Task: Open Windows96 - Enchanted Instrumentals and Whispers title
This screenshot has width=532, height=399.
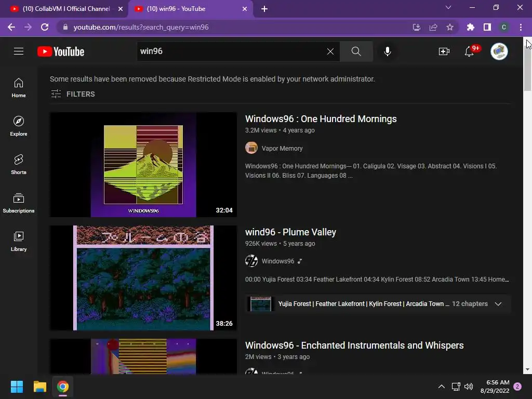Action: 354,345
